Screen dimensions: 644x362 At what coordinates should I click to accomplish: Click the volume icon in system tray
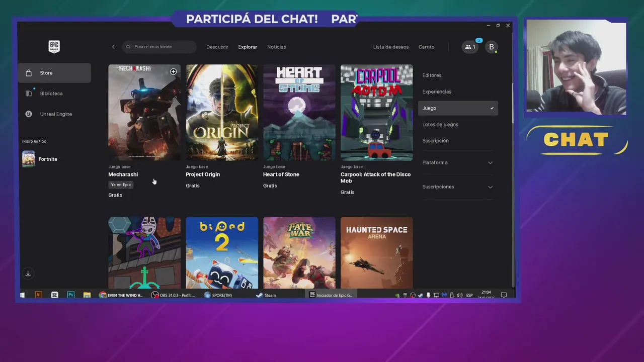pyautogui.click(x=459, y=295)
